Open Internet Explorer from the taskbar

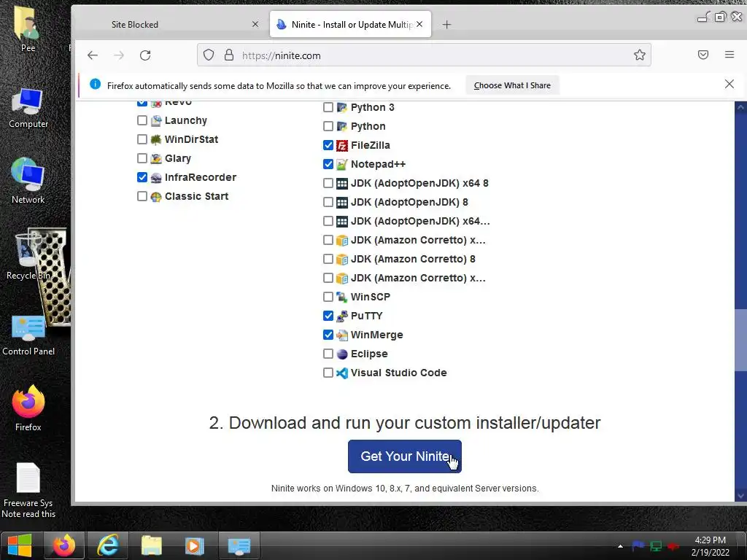click(108, 545)
